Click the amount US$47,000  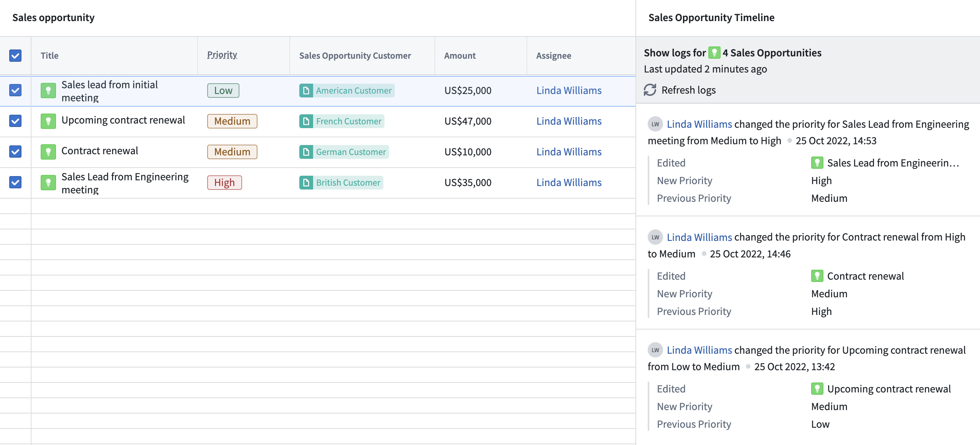point(468,121)
